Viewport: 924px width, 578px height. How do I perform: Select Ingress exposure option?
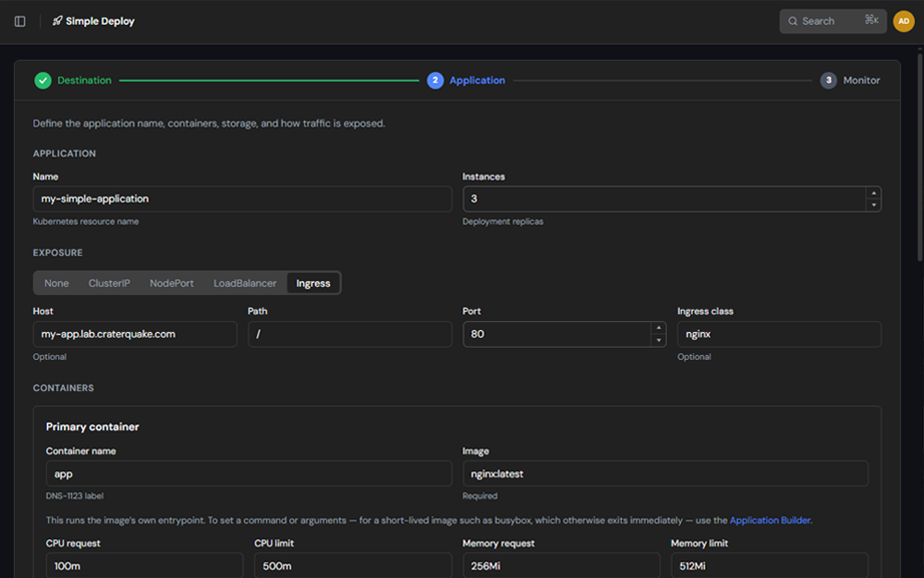313,283
